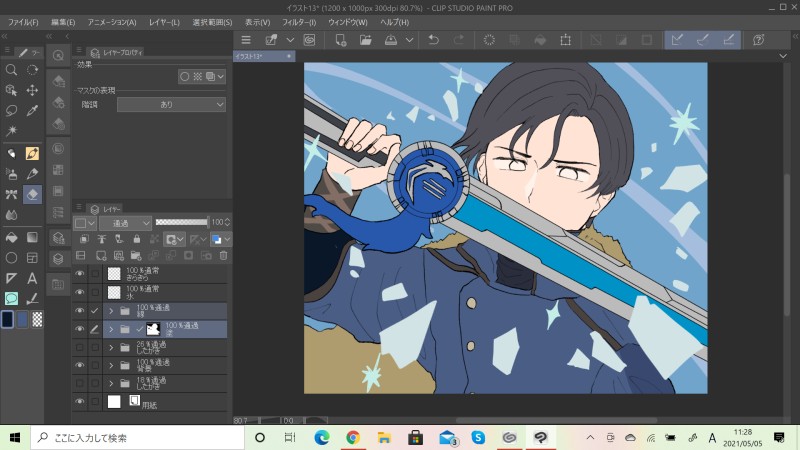This screenshot has width=800, height=450.
Task: Toggle selection checkbox of きらきら layer
Action: (x=95, y=274)
